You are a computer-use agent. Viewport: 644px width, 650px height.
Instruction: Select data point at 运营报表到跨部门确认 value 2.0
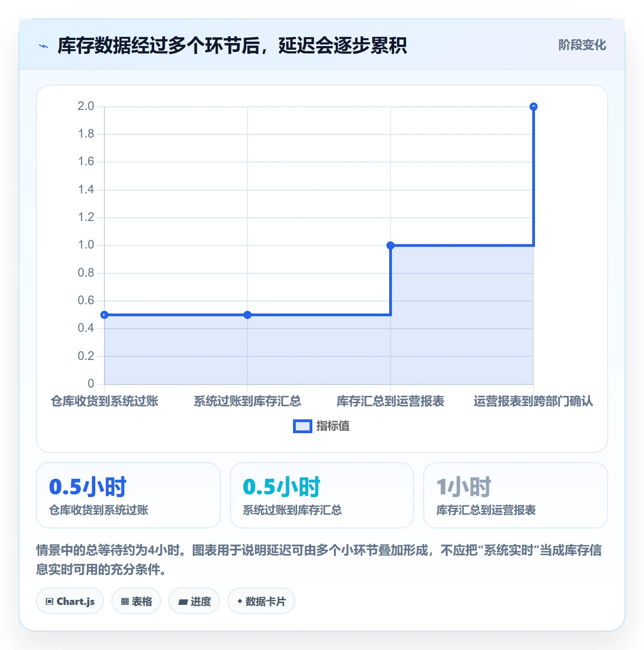[x=534, y=107]
